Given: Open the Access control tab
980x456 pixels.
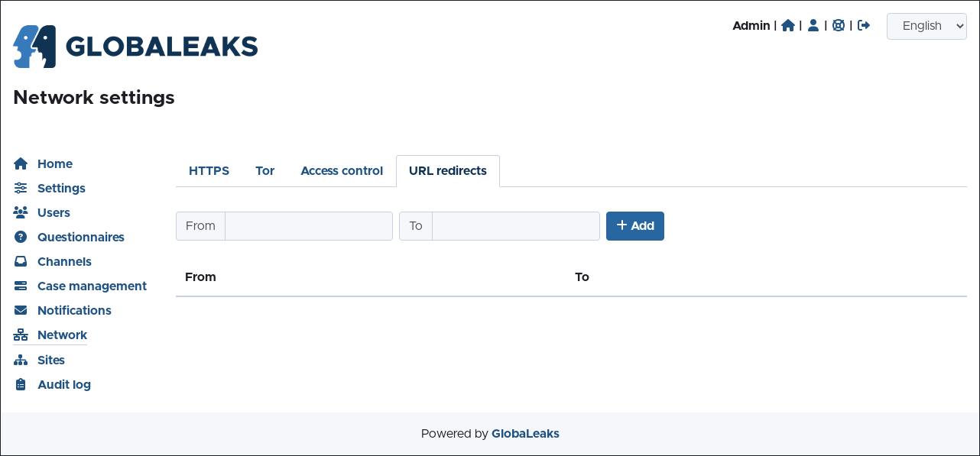Looking at the screenshot, I should point(342,171).
